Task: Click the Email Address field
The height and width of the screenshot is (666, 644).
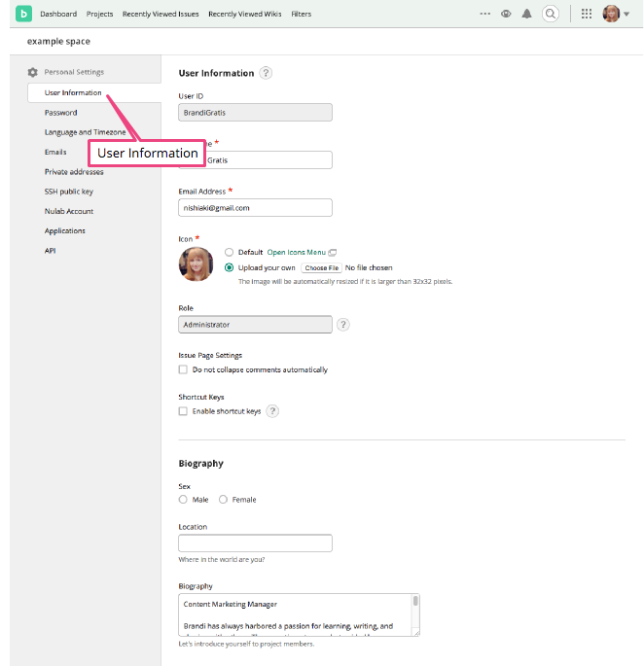Action: (x=255, y=208)
